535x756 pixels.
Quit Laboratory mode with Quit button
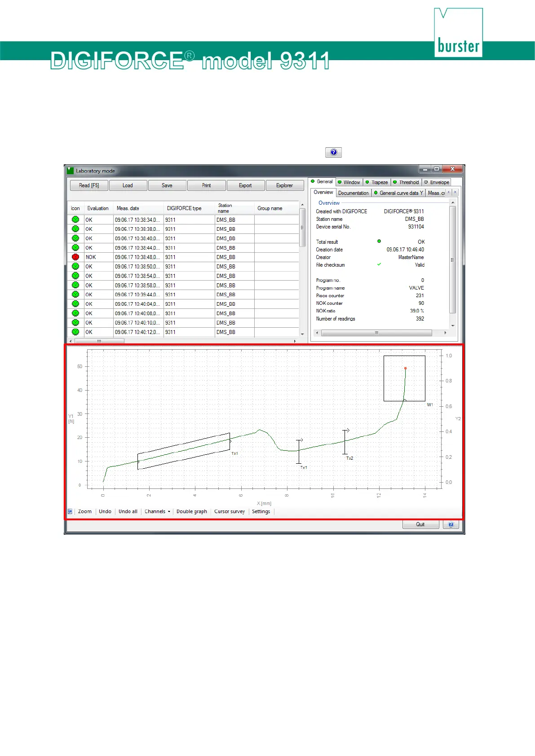420,524
